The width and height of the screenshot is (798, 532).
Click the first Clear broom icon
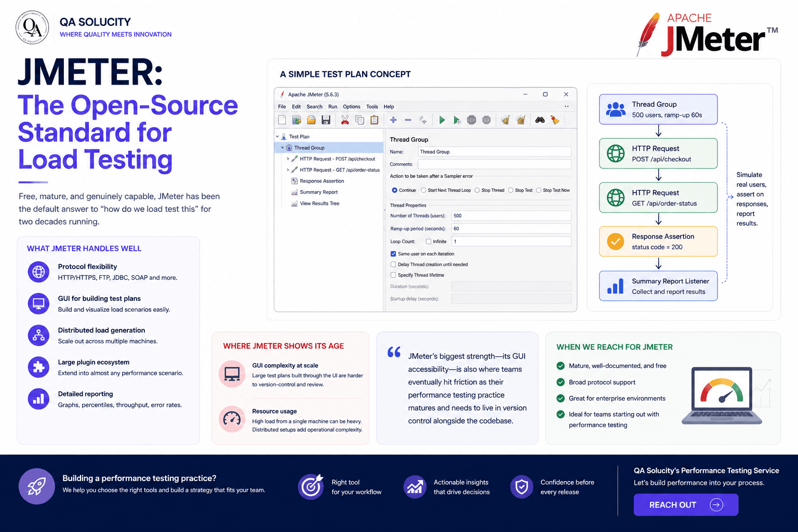pyautogui.click(x=505, y=120)
